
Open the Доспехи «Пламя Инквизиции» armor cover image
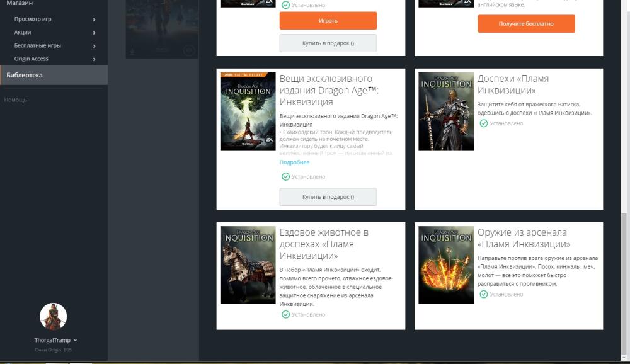[446, 111]
